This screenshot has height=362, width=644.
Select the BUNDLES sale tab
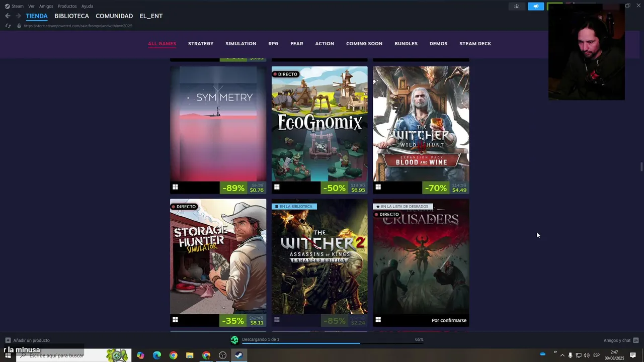point(406,44)
